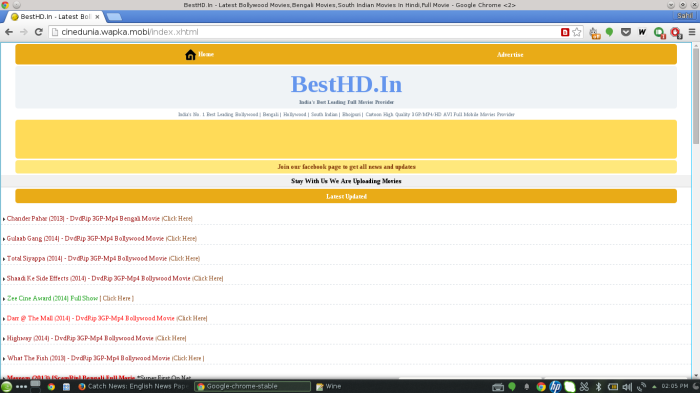Click the Latest Updated section header

click(346, 196)
